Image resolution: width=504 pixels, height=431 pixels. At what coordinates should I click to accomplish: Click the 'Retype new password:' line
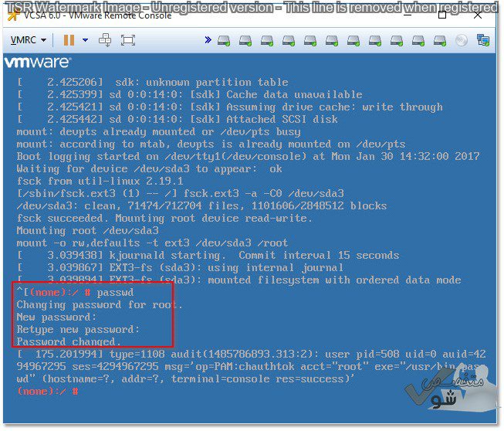(x=78, y=330)
